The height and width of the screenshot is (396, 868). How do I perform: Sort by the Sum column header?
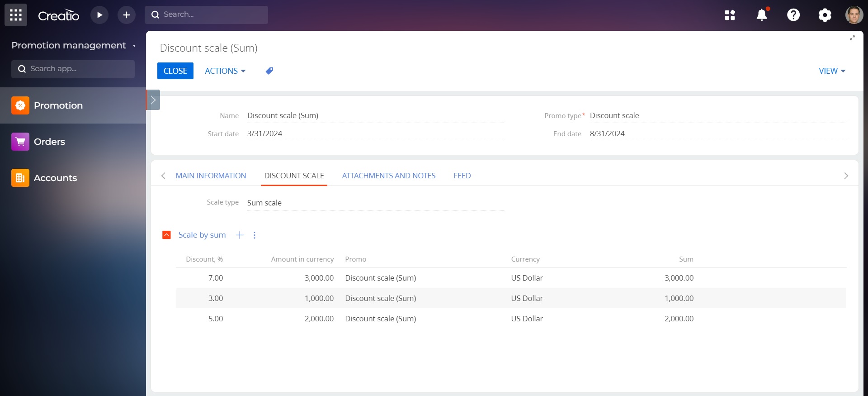(x=686, y=259)
